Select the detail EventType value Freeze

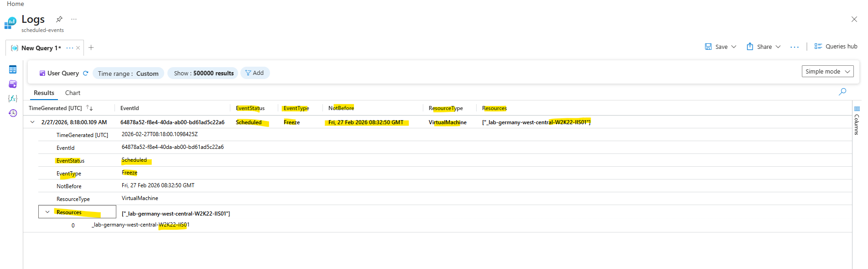[x=130, y=173]
